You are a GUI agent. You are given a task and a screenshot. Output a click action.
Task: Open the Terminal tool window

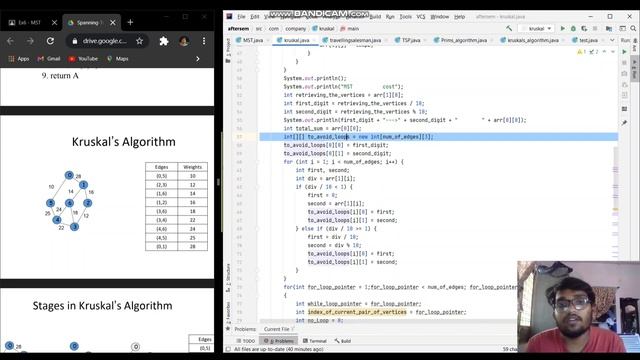tap(314, 341)
